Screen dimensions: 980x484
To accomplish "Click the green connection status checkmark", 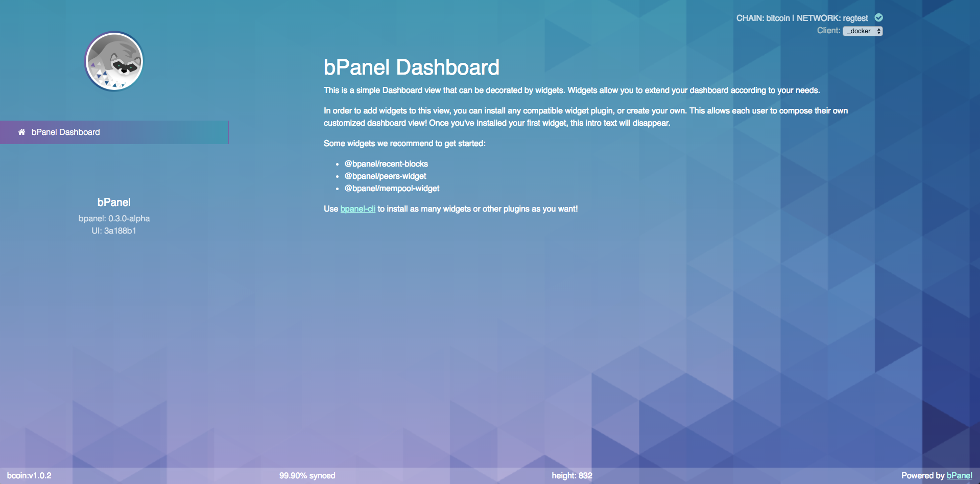I will 878,18.
